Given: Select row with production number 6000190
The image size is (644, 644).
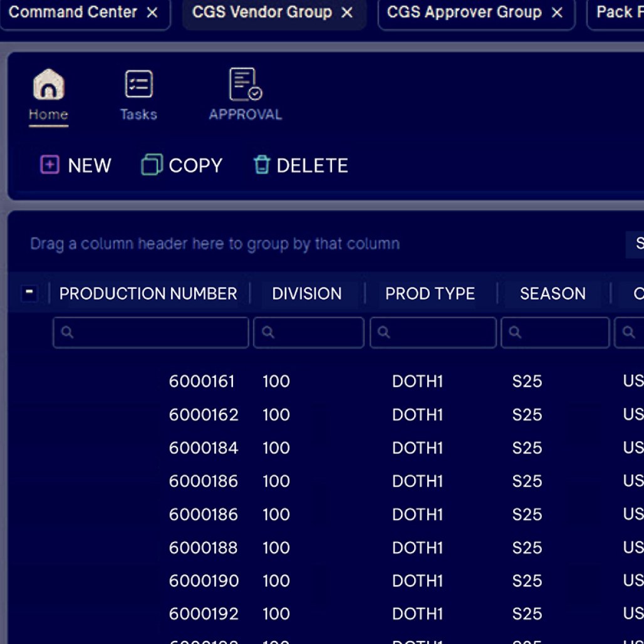Looking at the screenshot, I should pyautogui.click(x=204, y=581).
